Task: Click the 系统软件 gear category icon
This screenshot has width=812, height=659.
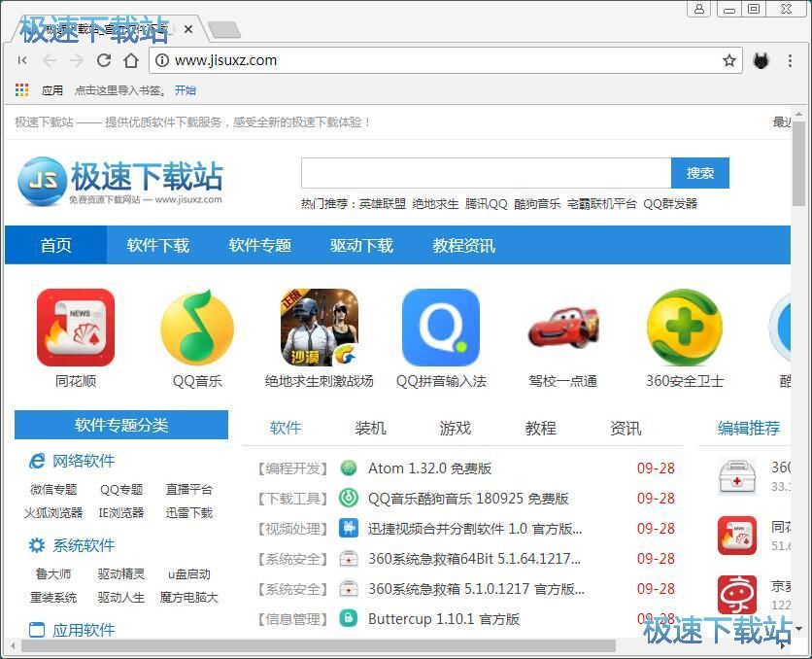Action: click(37, 545)
